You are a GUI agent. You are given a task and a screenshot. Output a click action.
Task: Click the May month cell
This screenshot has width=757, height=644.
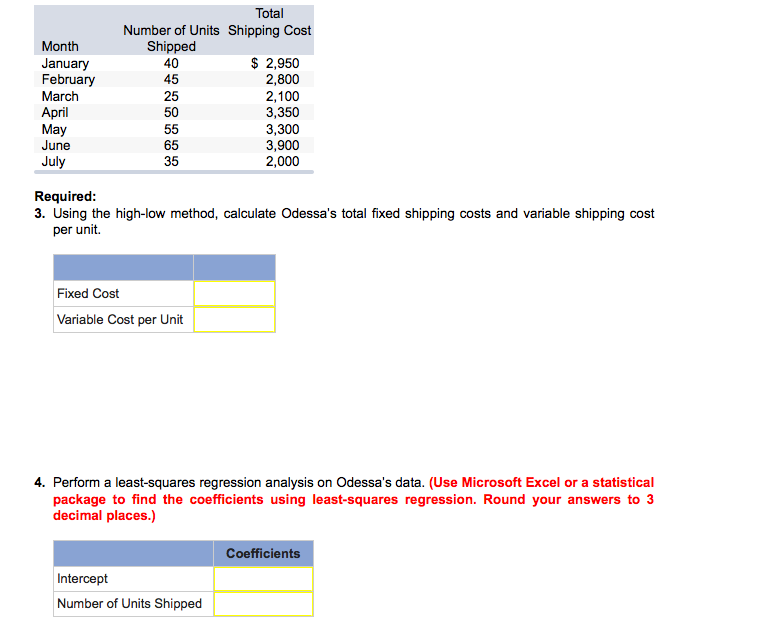(54, 129)
